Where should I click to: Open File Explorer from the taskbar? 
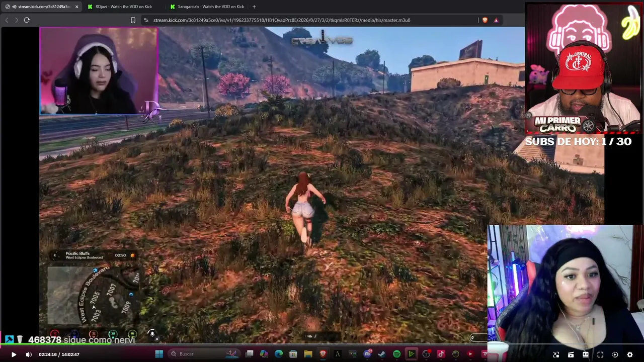tap(308, 354)
